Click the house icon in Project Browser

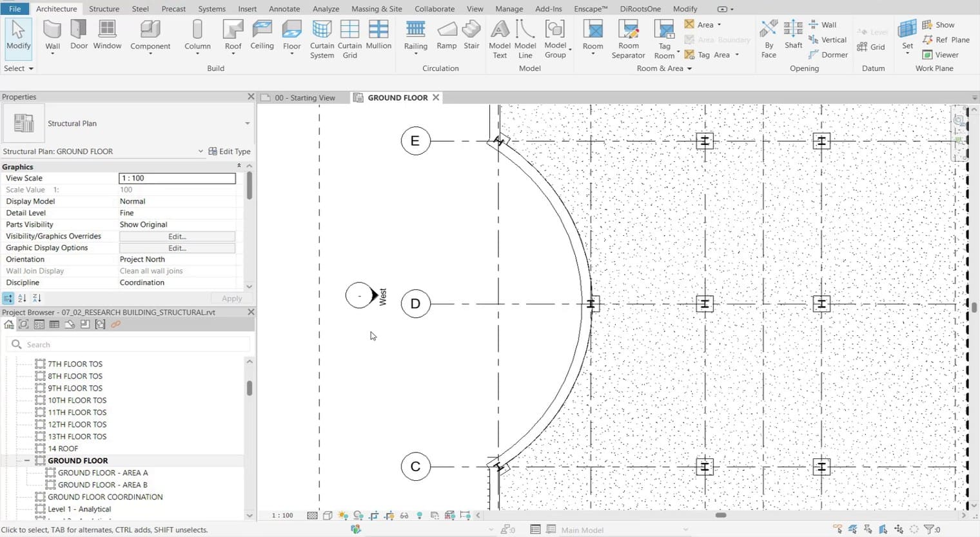pos(8,324)
